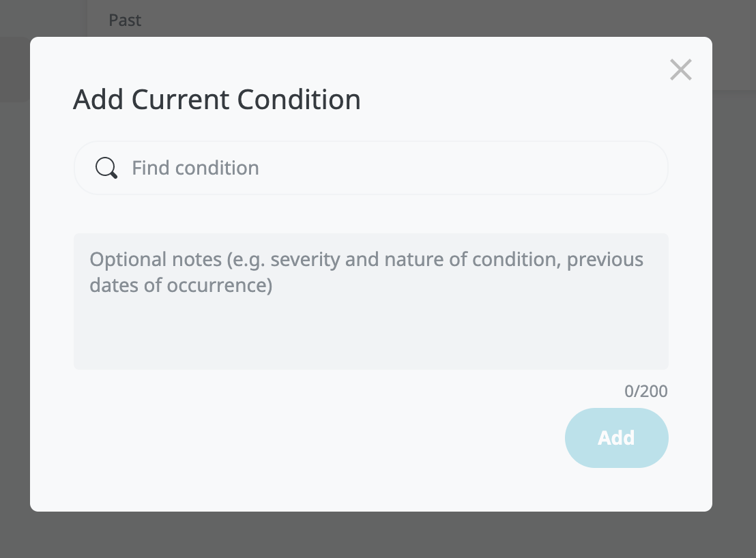The image size is (756, 558).
Task: Switch to the Past tab behind dialog
Action: 125,20
